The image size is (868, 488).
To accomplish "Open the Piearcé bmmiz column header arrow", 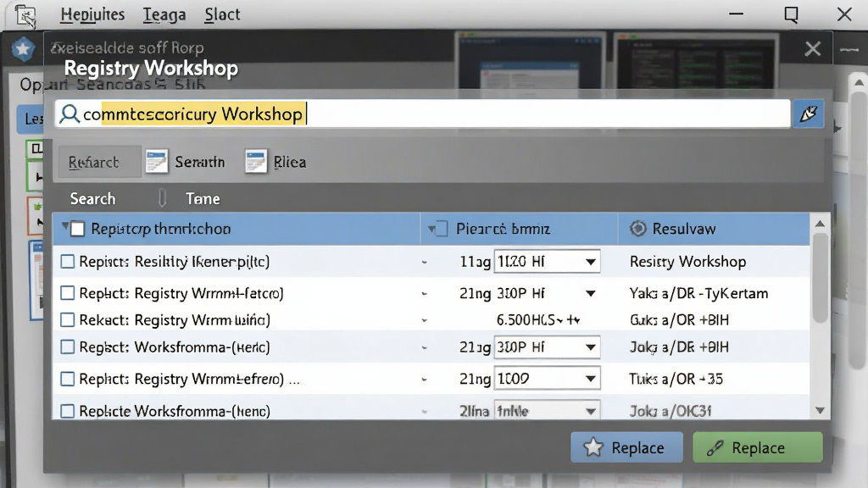I will [x=431, y=229].
